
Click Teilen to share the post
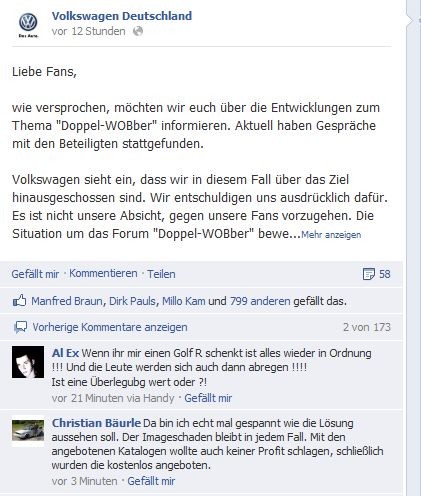161,274
